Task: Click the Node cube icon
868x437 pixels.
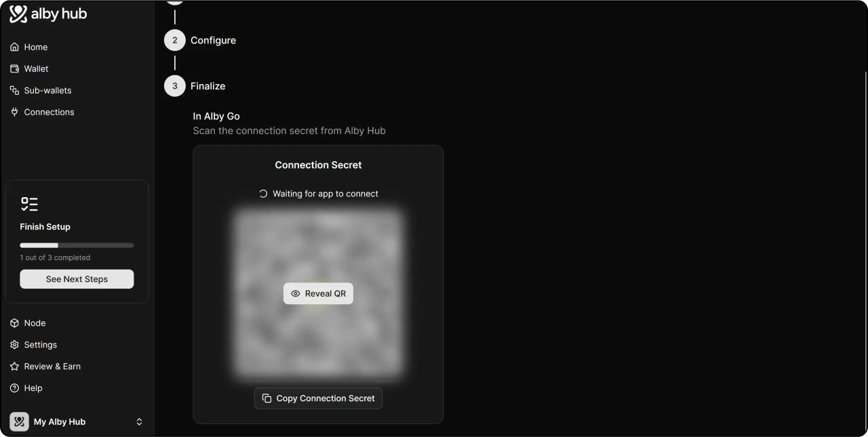Action: pos(15,324)
